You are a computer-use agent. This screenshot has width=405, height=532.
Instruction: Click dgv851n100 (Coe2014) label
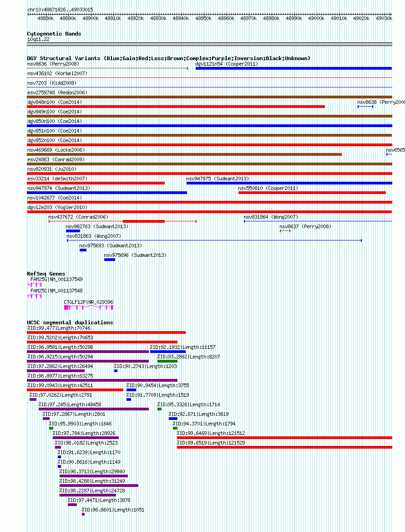[55, 131]
